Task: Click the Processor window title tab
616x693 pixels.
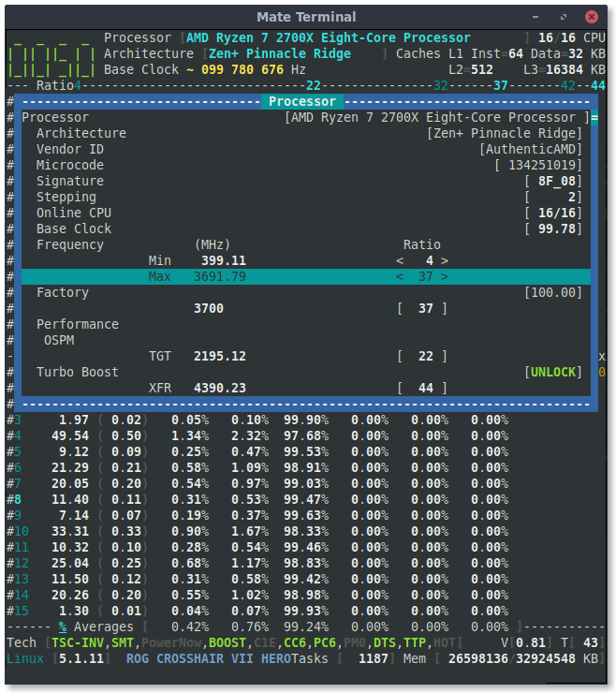Action: point(302,102)
